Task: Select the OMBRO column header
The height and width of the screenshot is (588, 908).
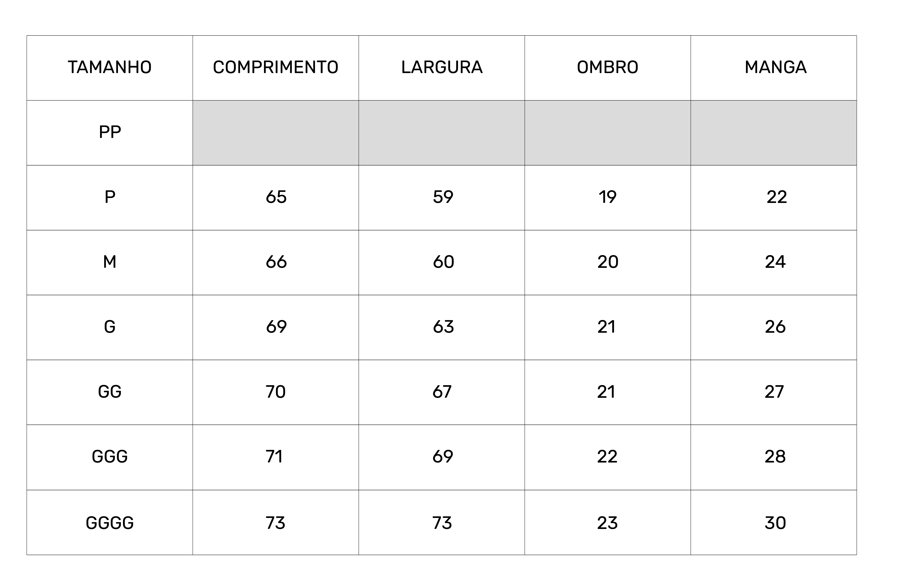Action: pyautogui.click(x=607, y=67)
